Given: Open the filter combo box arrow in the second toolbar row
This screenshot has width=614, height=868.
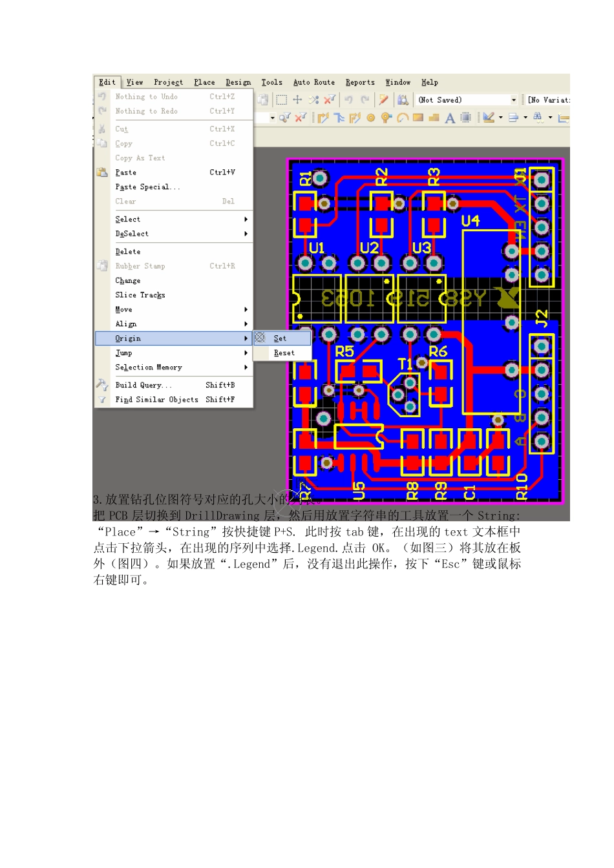Looking at the screenshot, I should (x=273, y=118).
